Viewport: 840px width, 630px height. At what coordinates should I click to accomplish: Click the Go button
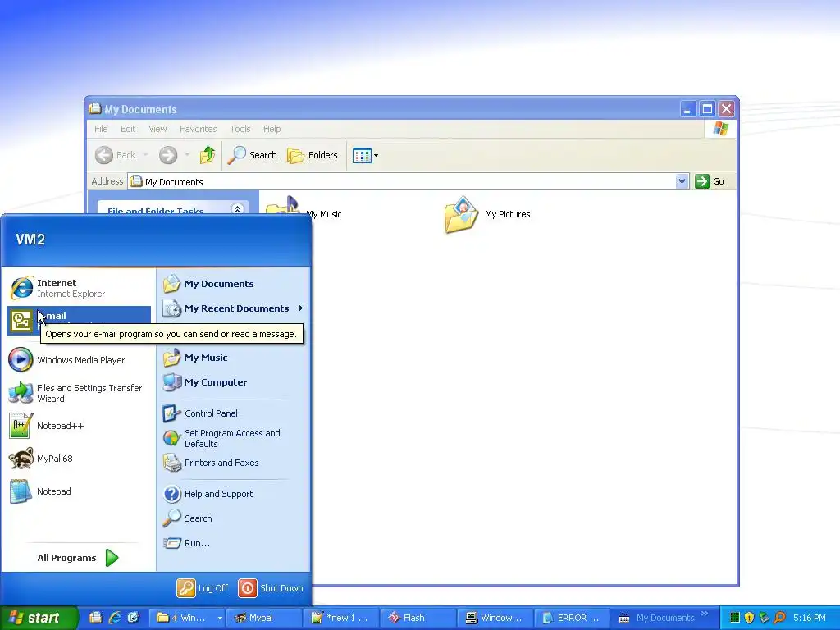click(x=710, y=181)
